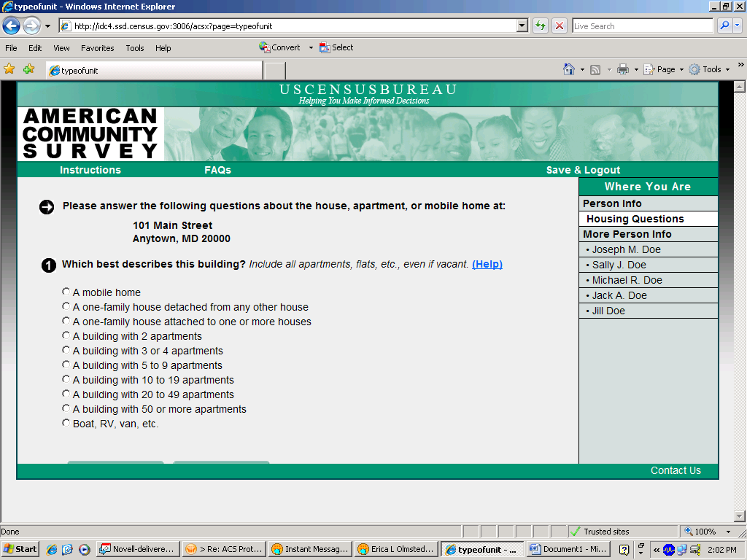This screenshot has width=747, height=560.
Task: Open the FAQs link
Action: click(217, 170)
